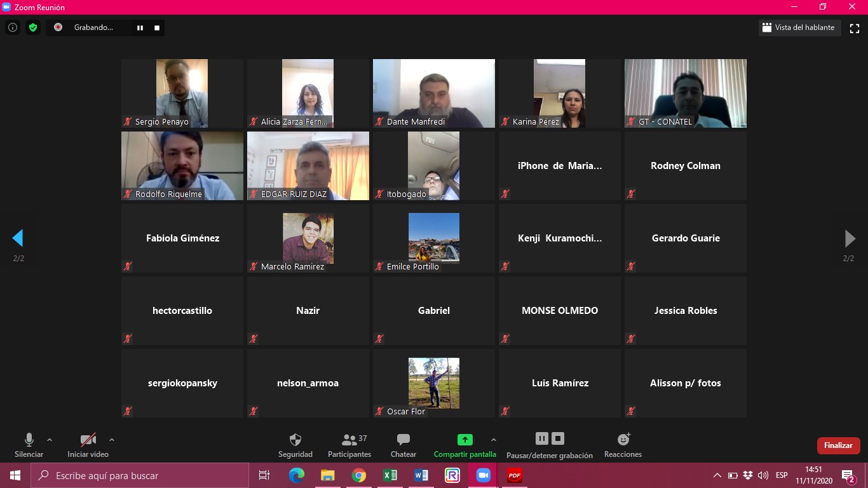
Task: Click Compartir pantalla
Action: [x=465, y=445]
